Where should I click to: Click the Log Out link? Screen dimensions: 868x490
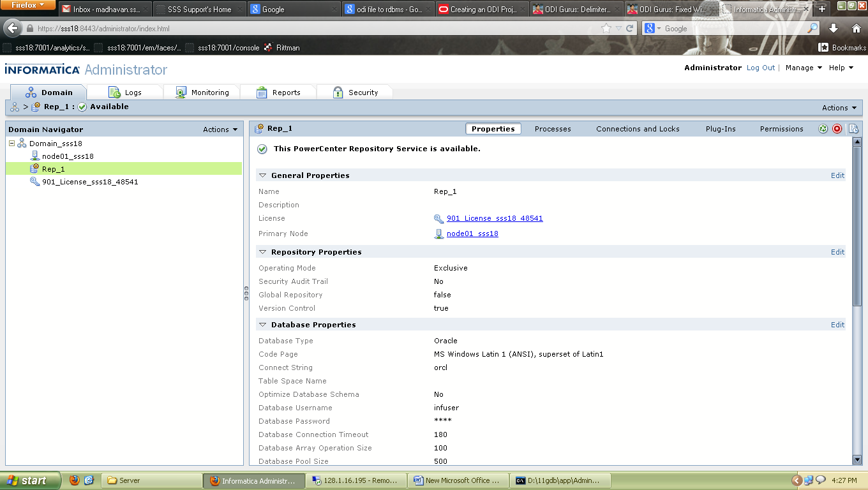pyautogui.click(x=761, y=68)
